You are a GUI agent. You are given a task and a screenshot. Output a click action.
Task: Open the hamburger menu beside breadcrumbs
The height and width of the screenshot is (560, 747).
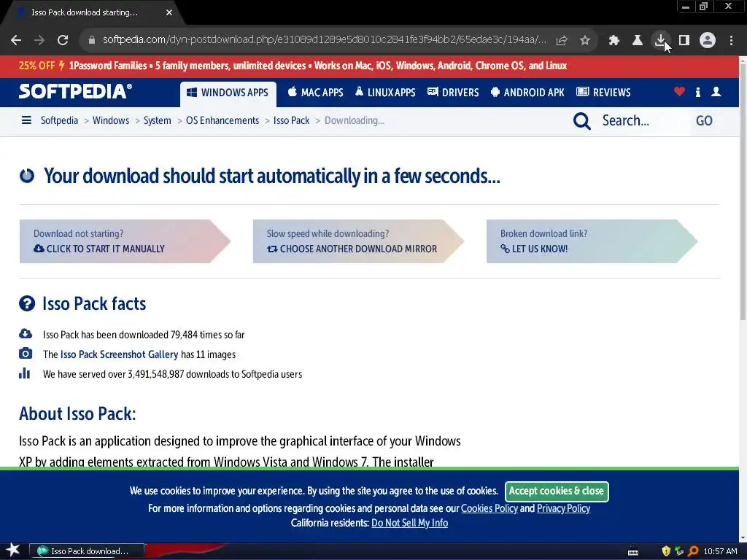[x=27, y=120]
